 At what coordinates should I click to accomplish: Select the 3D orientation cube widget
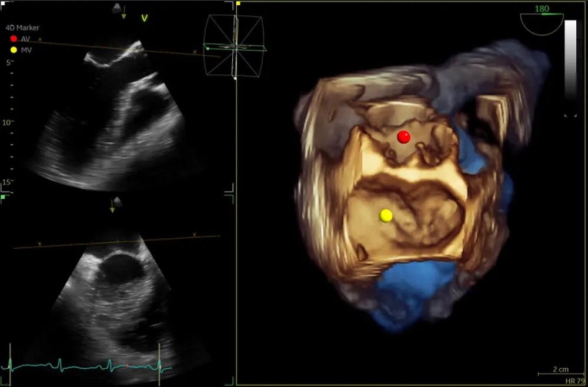click(234, 46)
